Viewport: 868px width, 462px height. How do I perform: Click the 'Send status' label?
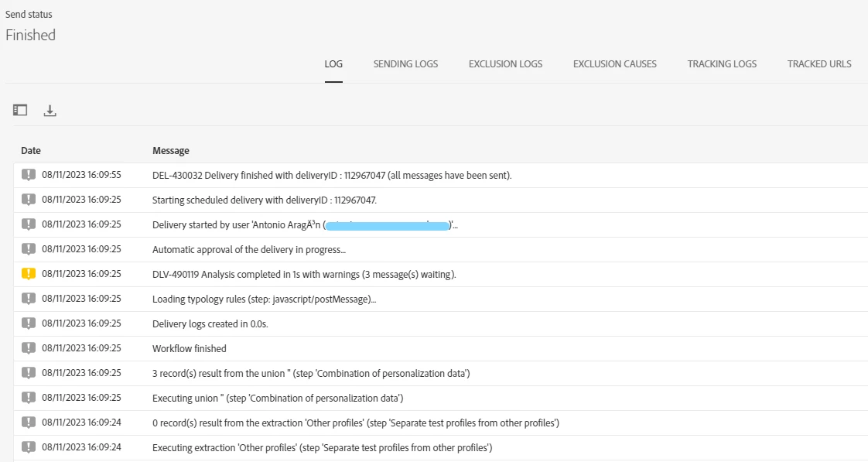point(29,15)
